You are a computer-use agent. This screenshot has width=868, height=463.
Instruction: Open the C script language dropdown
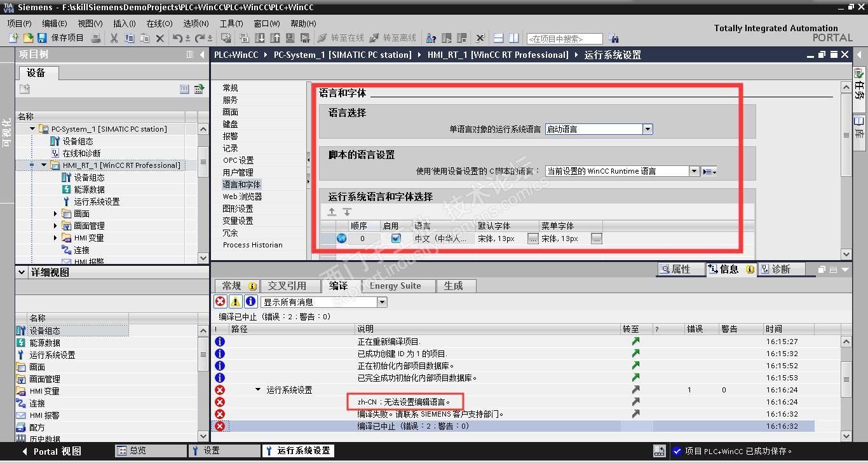[694, 171]
